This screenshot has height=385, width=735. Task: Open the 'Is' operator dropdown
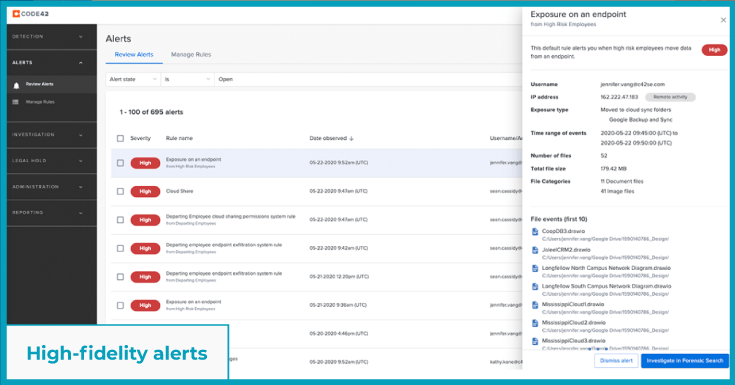188,79
